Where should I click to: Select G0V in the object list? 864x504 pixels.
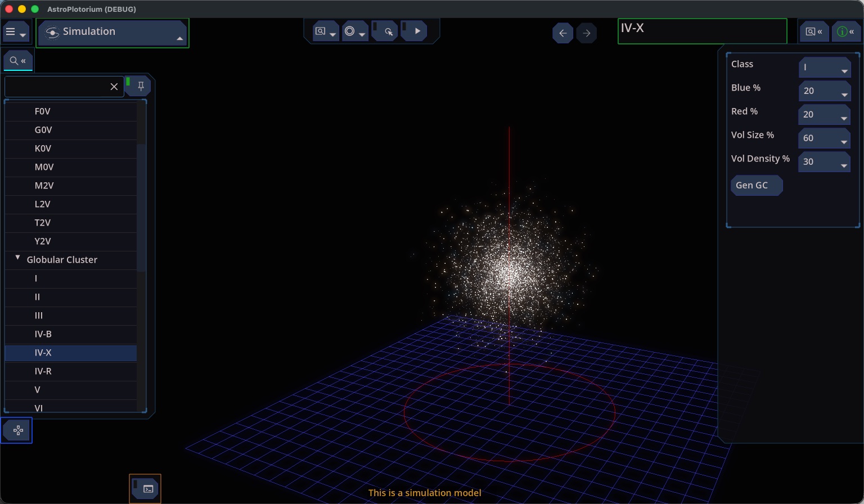[71, 130]
